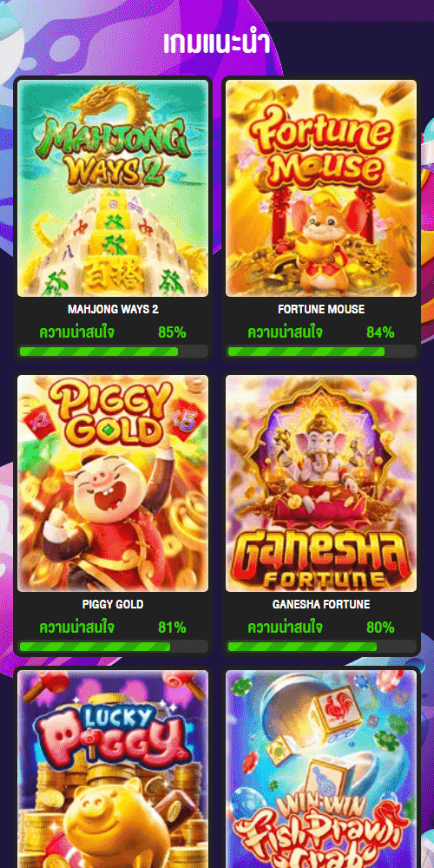Click the 80% interest rating
This screenshot has width=434, height=868.
point(380,628)
